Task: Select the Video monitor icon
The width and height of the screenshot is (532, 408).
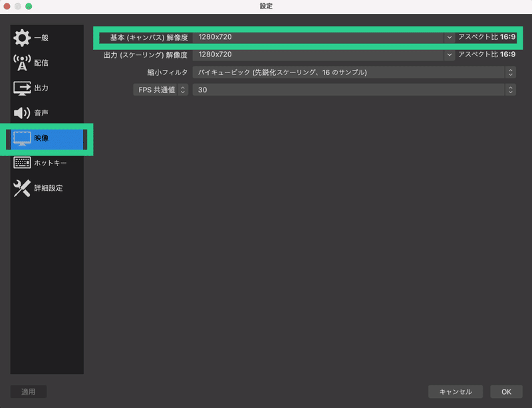Action: click(x=22, y=138)
